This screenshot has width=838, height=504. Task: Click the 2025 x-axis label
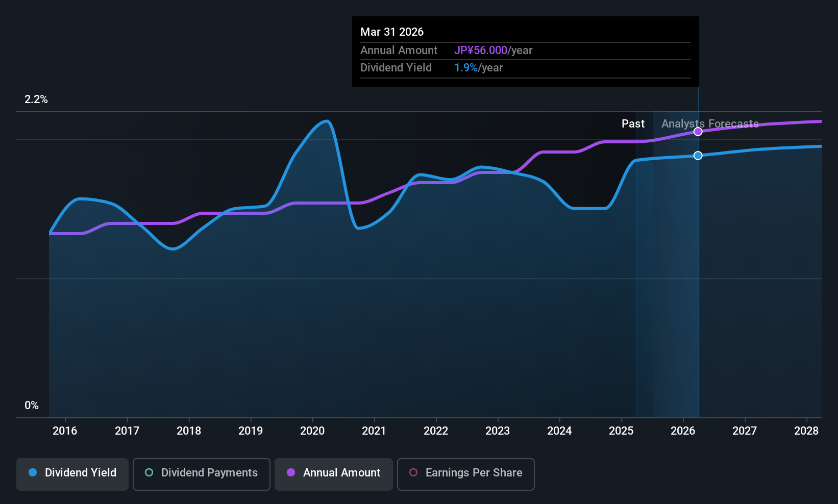pos(621,431)
